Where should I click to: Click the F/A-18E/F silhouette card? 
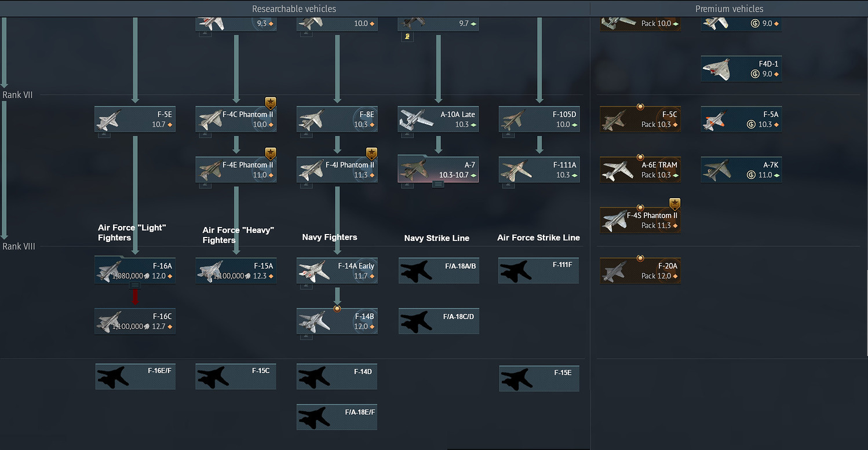tap(337, 416)
